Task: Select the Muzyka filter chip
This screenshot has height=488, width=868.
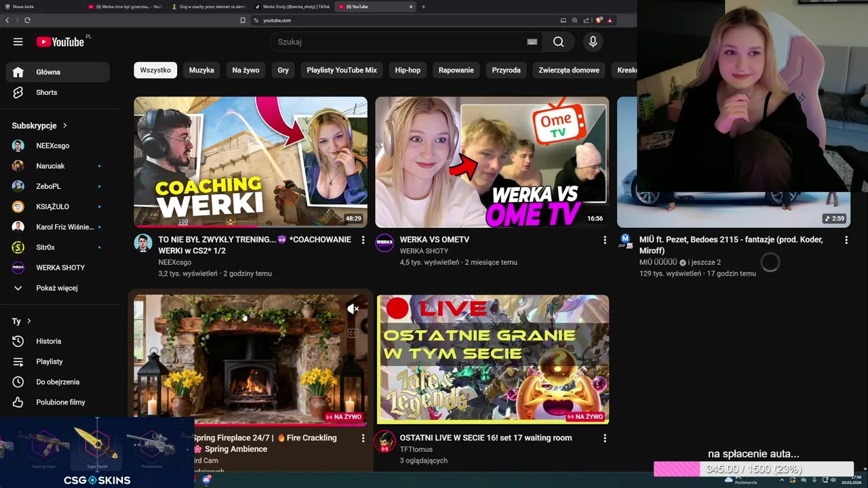Action: 201,70
